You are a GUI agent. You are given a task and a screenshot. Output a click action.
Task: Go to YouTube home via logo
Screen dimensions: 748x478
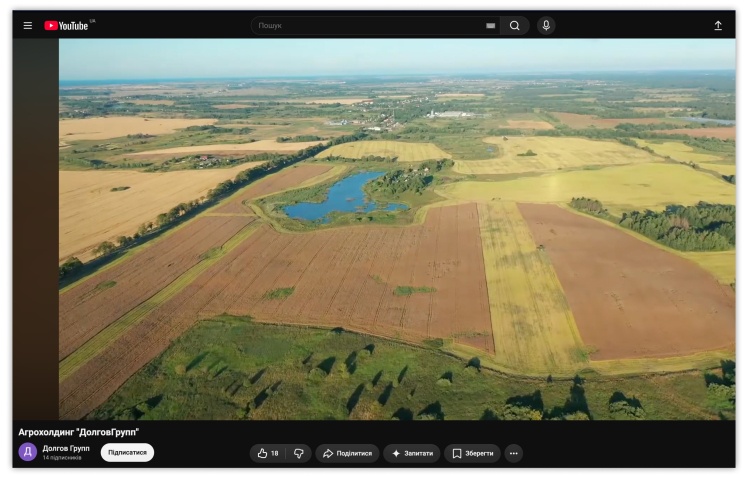tap(67, 26)
